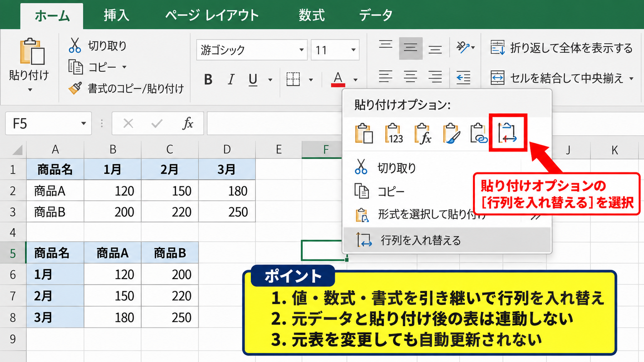Align text right
This screenshot has width=644, height=362.
click(x=435, y=77)
